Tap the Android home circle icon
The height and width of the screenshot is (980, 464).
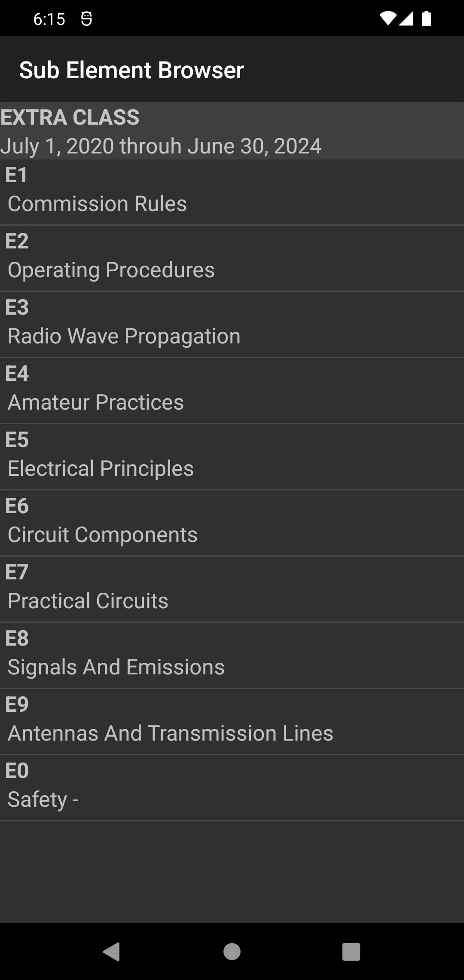(232, 952)
